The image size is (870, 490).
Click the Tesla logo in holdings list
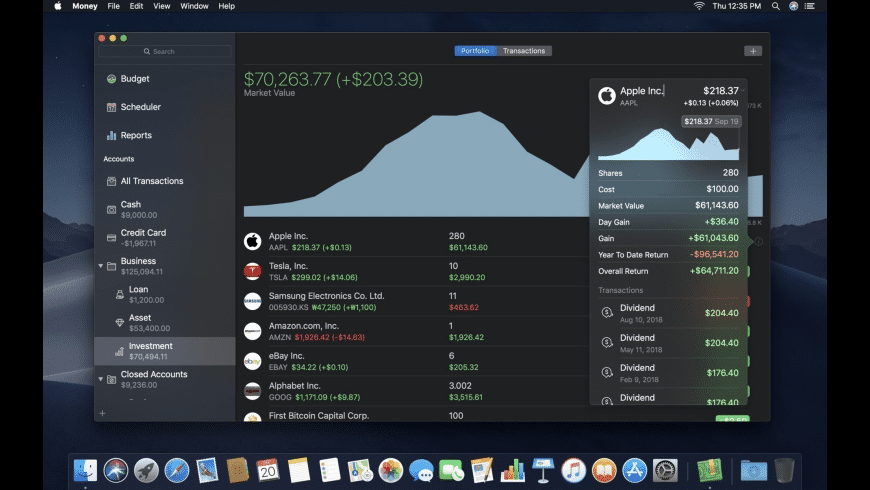[x=252, y=271]
